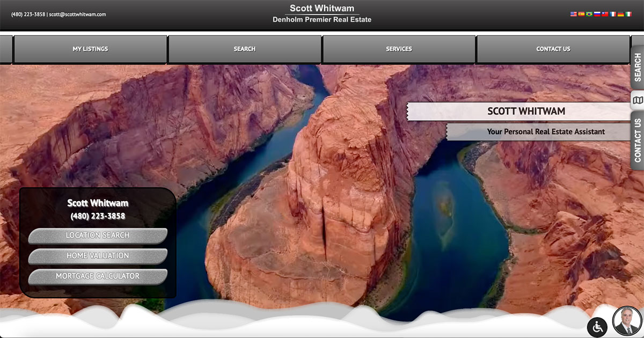Open the map icon on side panel

pyautogui.click(x=638, y=100)
